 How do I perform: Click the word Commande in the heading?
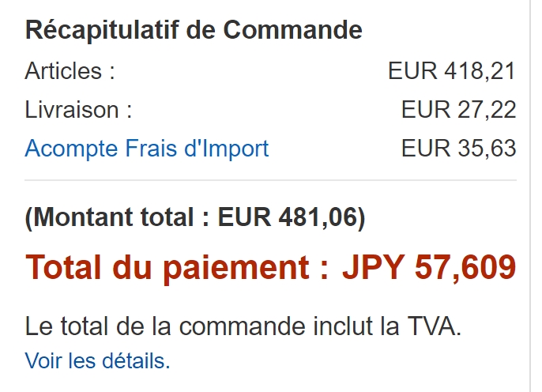point(292,31)
